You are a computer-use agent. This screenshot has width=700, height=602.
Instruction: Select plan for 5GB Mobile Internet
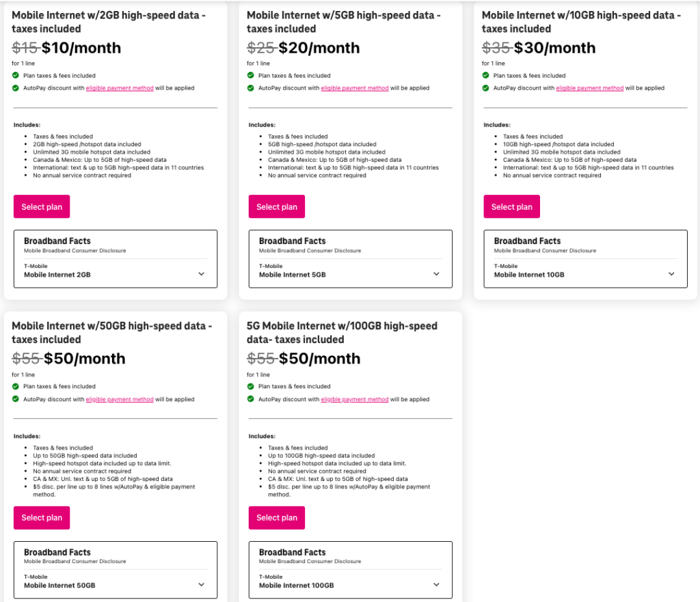(x=277, y=206)
